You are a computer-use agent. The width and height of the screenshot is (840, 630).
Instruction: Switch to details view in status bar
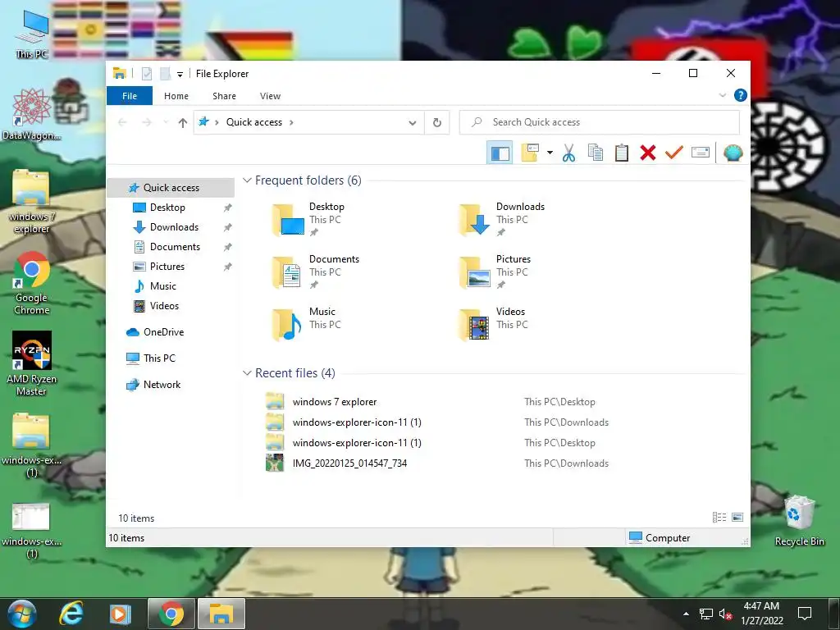pos(719,518)
